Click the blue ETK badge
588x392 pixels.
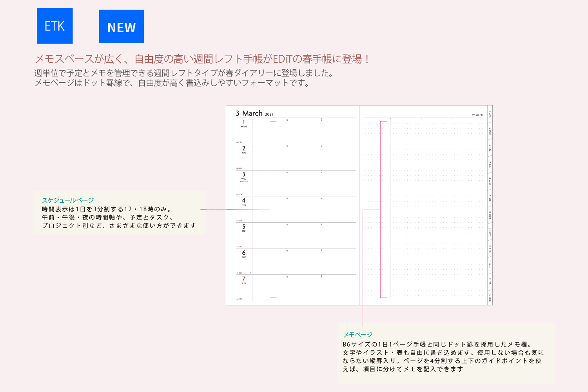[55, 26]
